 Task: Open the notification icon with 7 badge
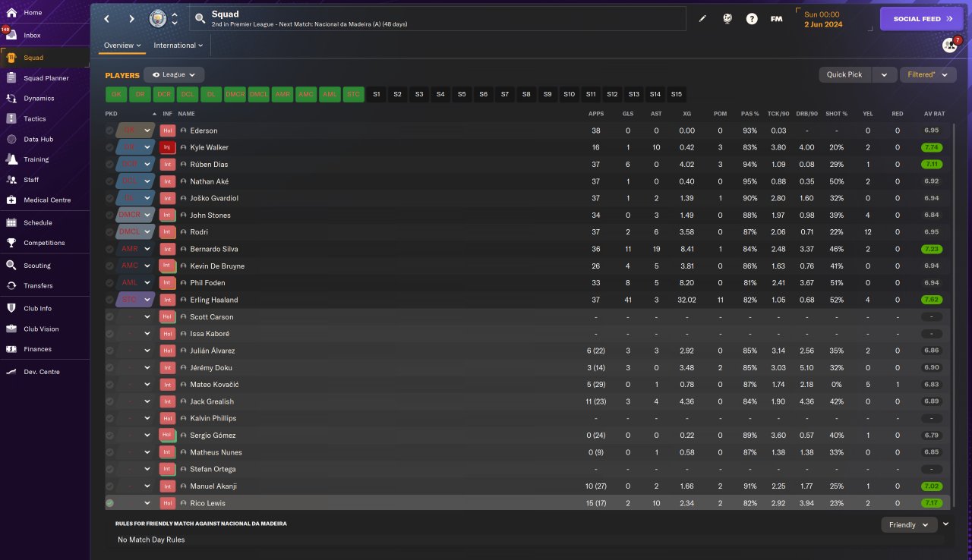pos(950,44)
